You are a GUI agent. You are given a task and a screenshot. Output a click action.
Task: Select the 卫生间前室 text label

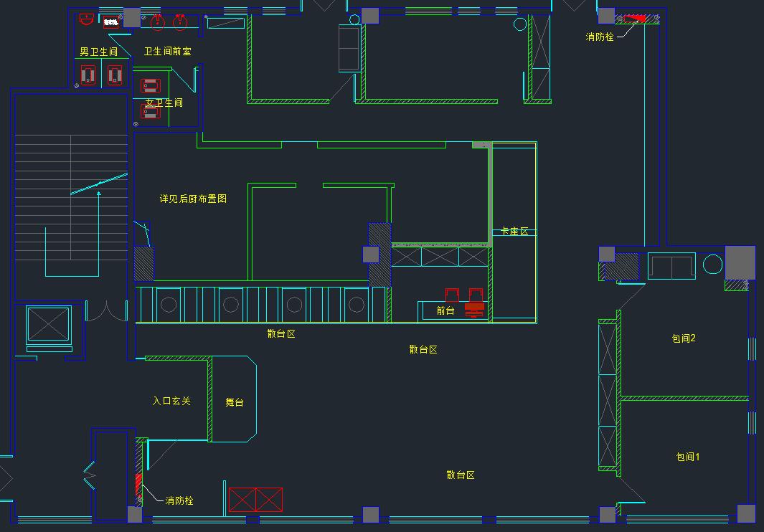[x=167, y=52]
